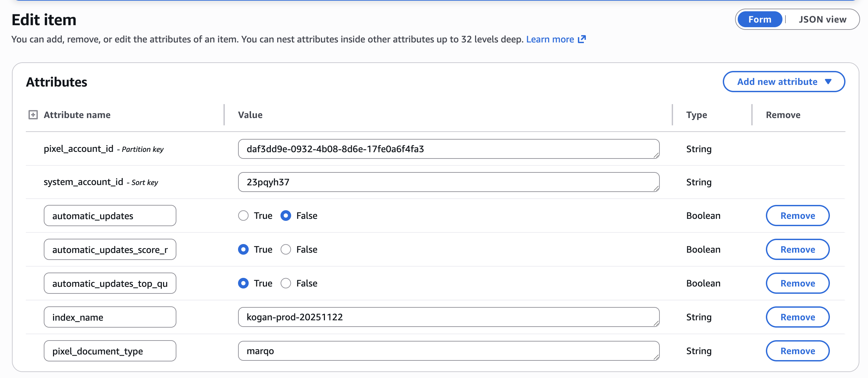This screenshot has height=378, width=868.
Task: Remove the automatic_updates_score_r attribute
Action: click(x=797, y=249)
